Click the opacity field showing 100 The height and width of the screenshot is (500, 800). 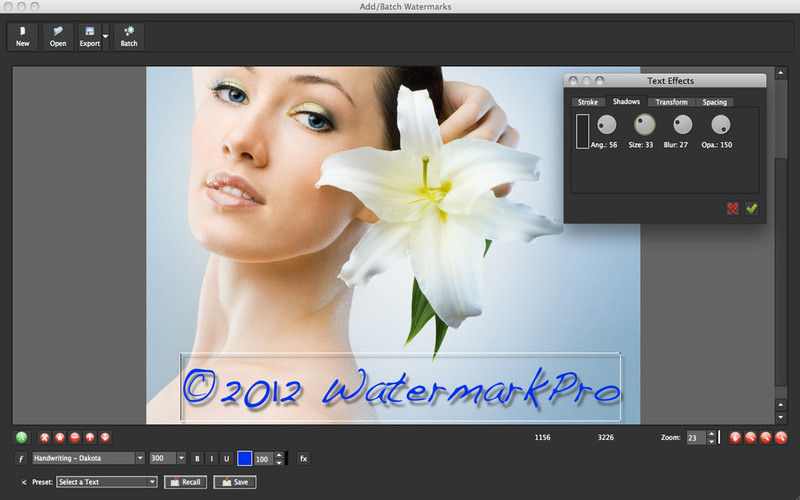pos(264,459)
